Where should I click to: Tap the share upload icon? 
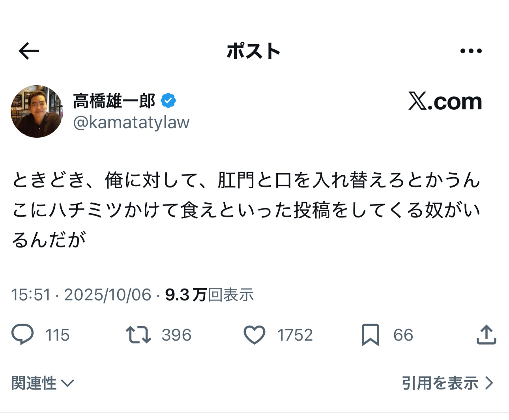pyautogui.click(x=486, y=335)
